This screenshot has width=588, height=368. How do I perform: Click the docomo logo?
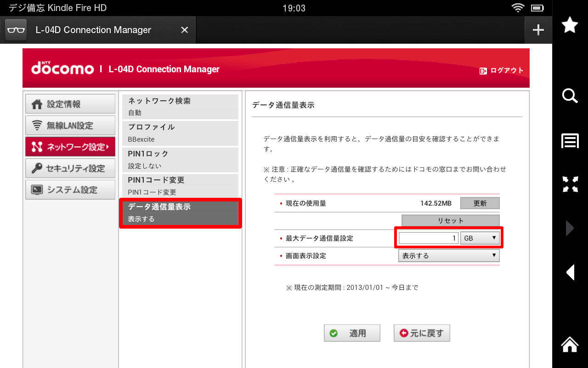click(62, 69)
